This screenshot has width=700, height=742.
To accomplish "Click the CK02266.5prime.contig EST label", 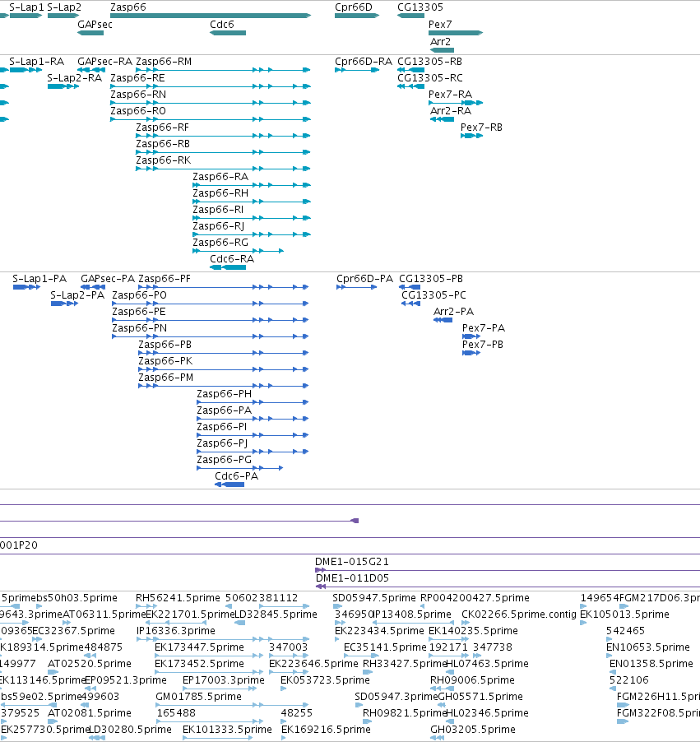I will pos(519,614).
